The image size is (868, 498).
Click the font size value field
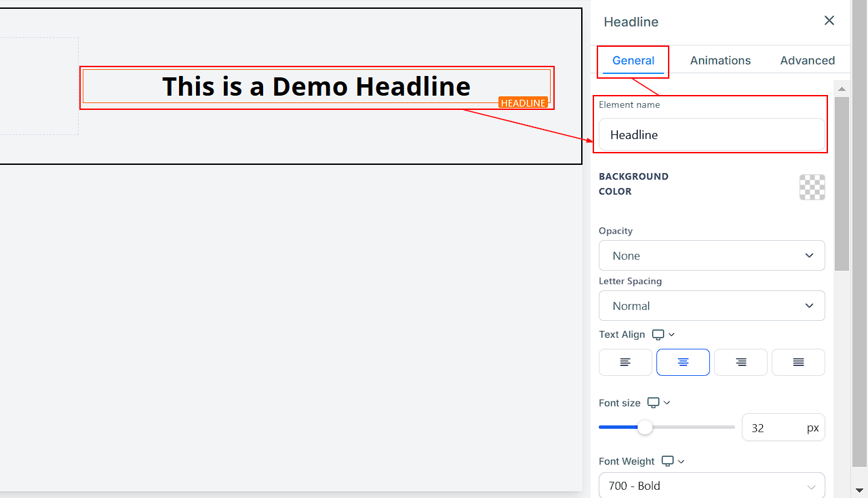coord(783,427)
